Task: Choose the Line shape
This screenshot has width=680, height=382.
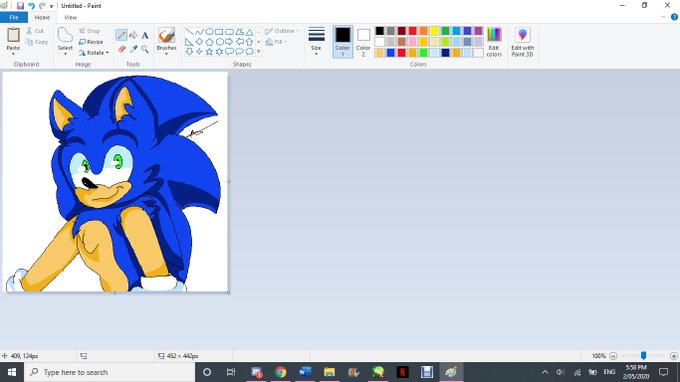Action: (190, 32)
